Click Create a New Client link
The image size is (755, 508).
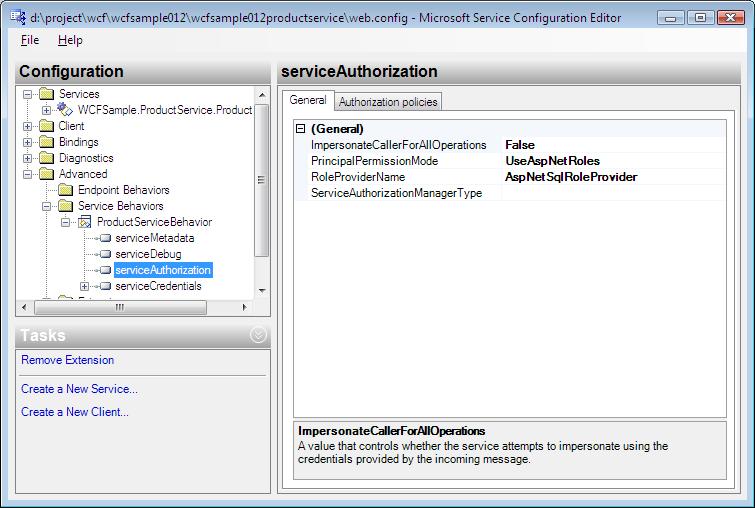point(75,412)
